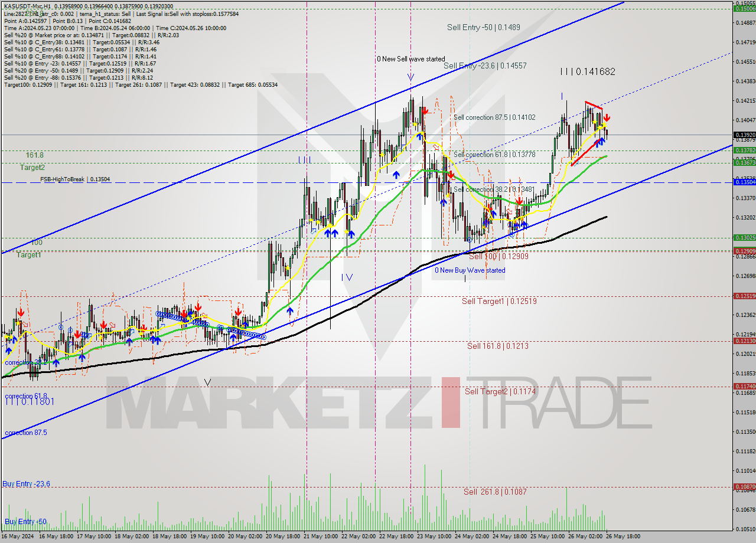Click 'Sell correction 61.8 | 0.13778' label
Viewport: 756px width, 543px height.
(x=494, y=155)
